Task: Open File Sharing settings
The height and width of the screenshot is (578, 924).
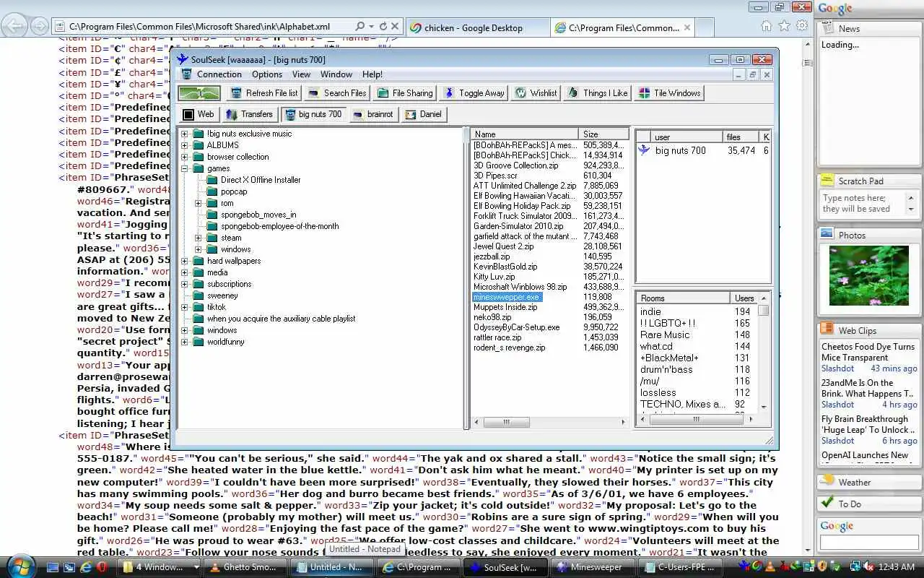Action: click(x=405, y=92)
